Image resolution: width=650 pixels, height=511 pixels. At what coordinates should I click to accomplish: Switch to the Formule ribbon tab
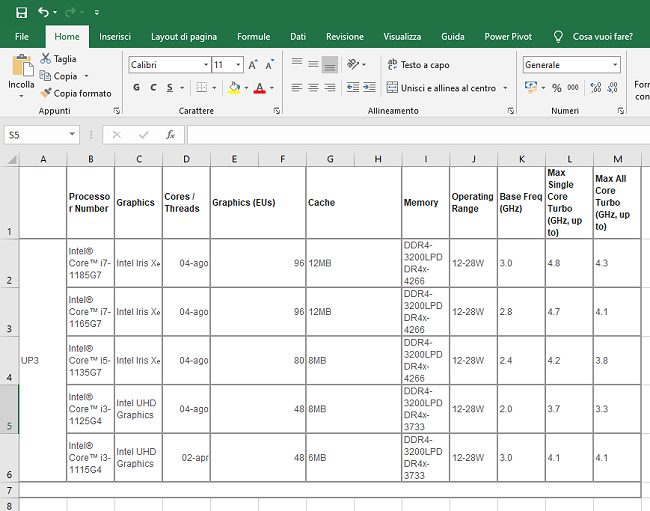(253, 36)
